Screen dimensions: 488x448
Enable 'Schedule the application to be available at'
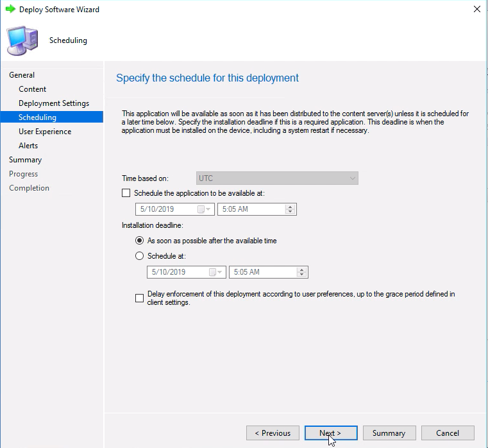(126, 193)
